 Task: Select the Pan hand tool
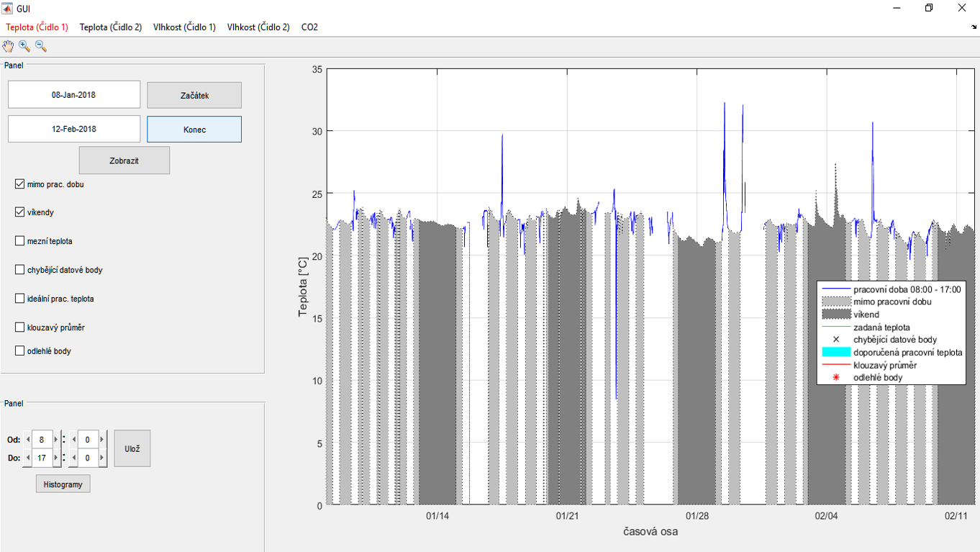click(8, 47)
